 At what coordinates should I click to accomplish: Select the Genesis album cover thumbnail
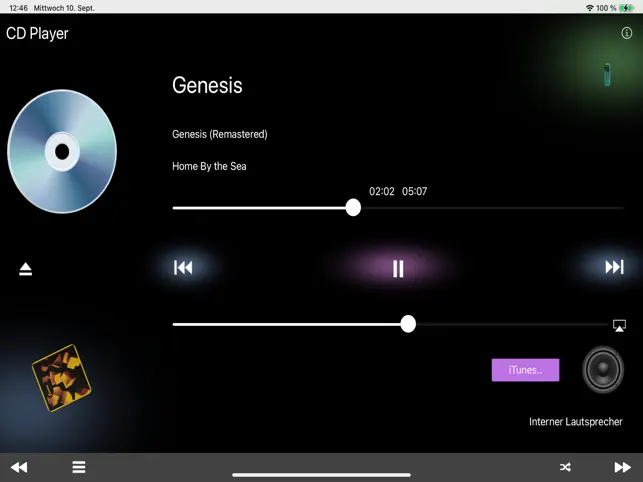(x=62, y=378)
